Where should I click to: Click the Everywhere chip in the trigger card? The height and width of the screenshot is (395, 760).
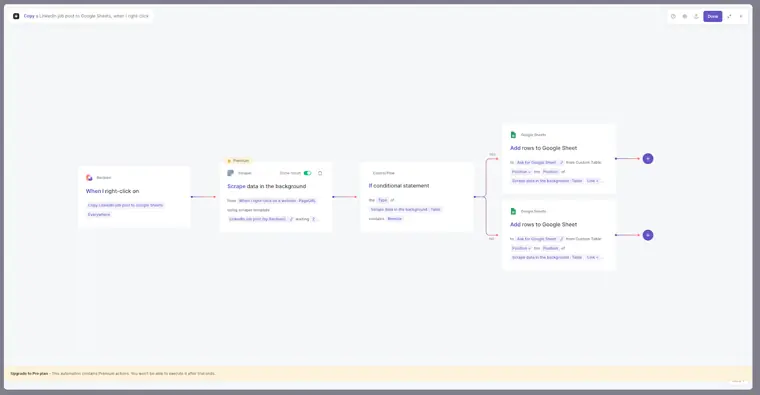[x=99, y=215]
